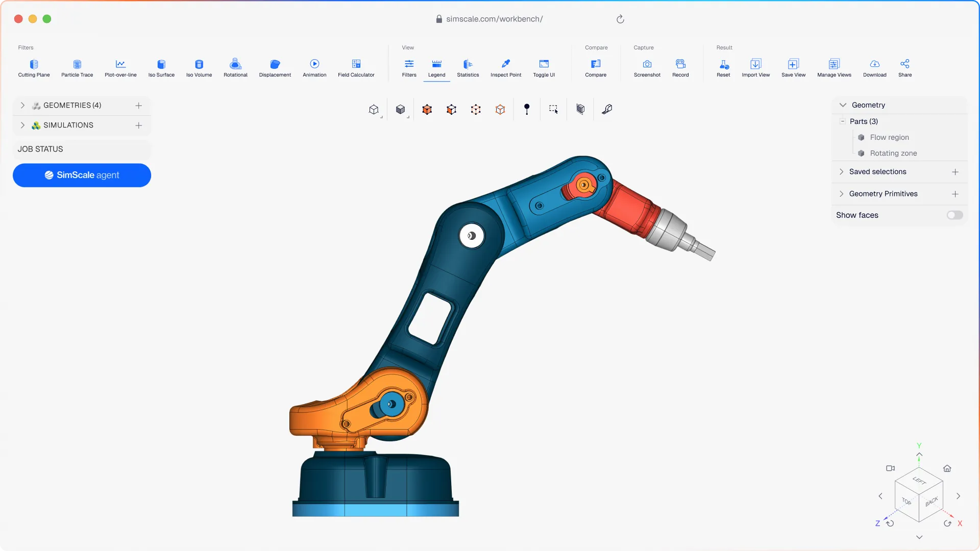Add a new simulation with plus
The height and width of the screenshot is (551, 980).
(x=138, y=126)
